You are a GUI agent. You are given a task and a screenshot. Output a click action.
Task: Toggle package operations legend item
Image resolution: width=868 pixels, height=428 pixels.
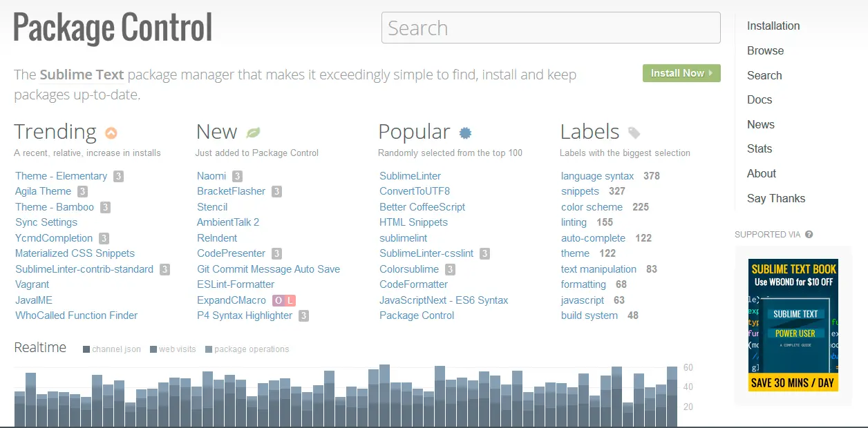click(247, 349)
